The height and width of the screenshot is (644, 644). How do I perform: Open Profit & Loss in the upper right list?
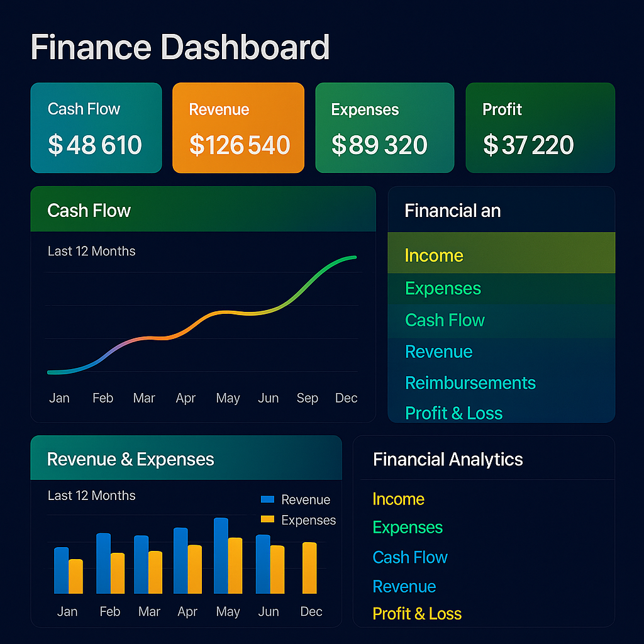(x=454, y=413)
